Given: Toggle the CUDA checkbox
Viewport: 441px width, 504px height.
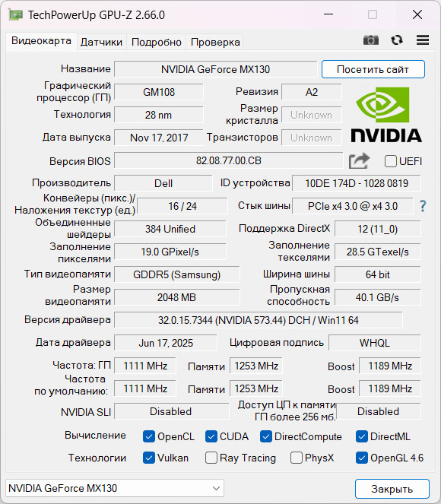Looking at the screenshot, I should tap(211, 436).
